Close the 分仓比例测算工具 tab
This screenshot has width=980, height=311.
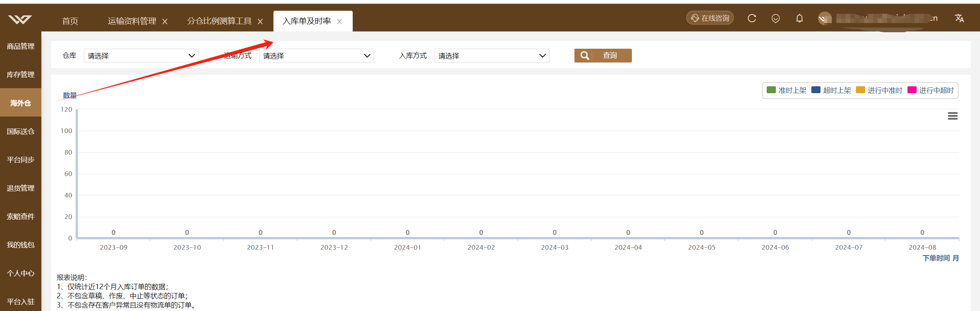pos(260,21)
